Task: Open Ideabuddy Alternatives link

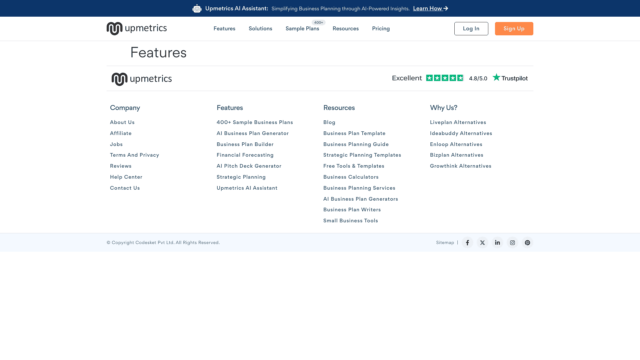Action: click(461, 133)
